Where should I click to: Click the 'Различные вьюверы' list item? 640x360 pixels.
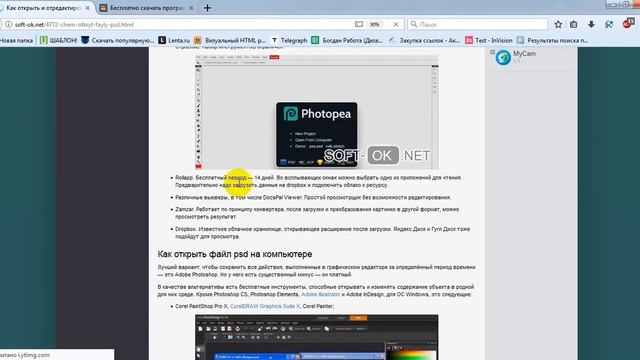[x=313, y=197]
